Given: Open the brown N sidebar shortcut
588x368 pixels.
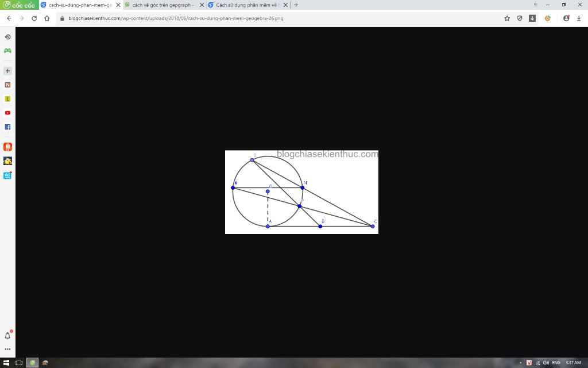Looking at the screenshot, I should click(x=7, y=85).
